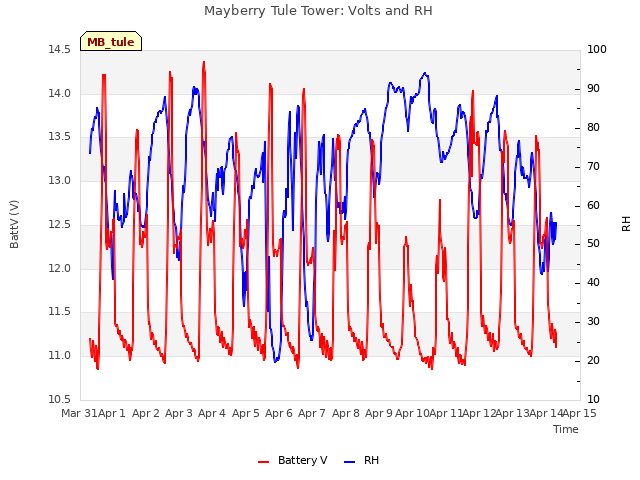Click the red Battery V legend swatch
Viewport: 640px width, 480px height.
264,461
